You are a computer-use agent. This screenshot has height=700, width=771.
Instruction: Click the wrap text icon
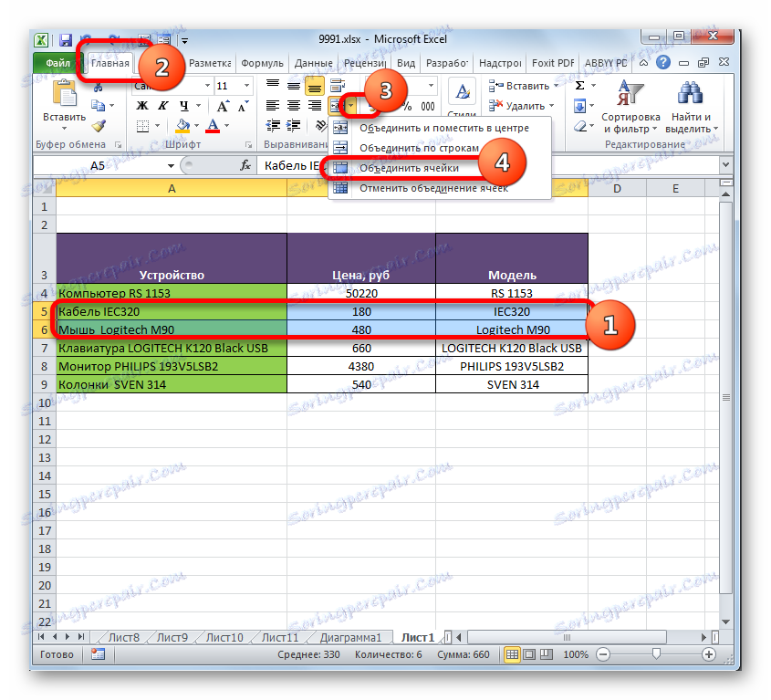point(338,85)
